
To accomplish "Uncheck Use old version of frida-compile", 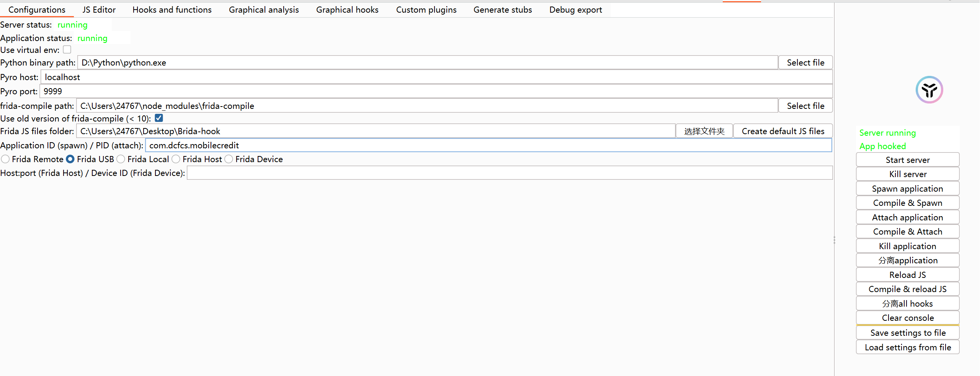I will tap(159, 118).
